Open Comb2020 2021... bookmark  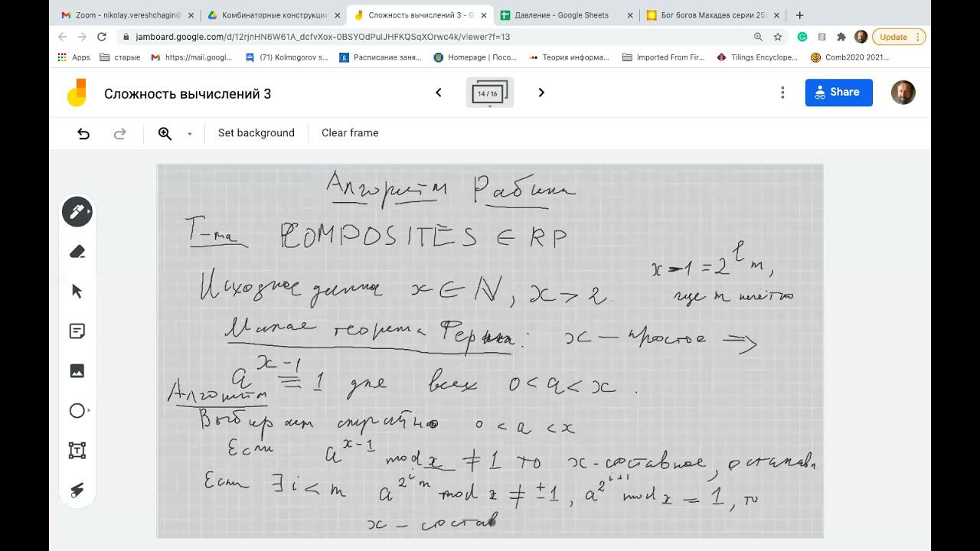point(851,57)
